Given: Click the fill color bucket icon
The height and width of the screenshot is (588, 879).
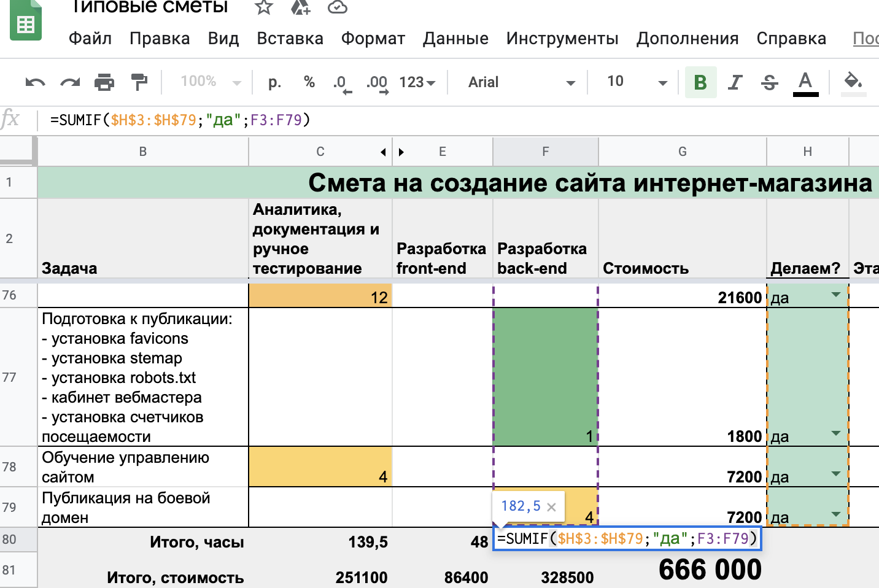Looking at the screenshot, I should click(853, 82).
